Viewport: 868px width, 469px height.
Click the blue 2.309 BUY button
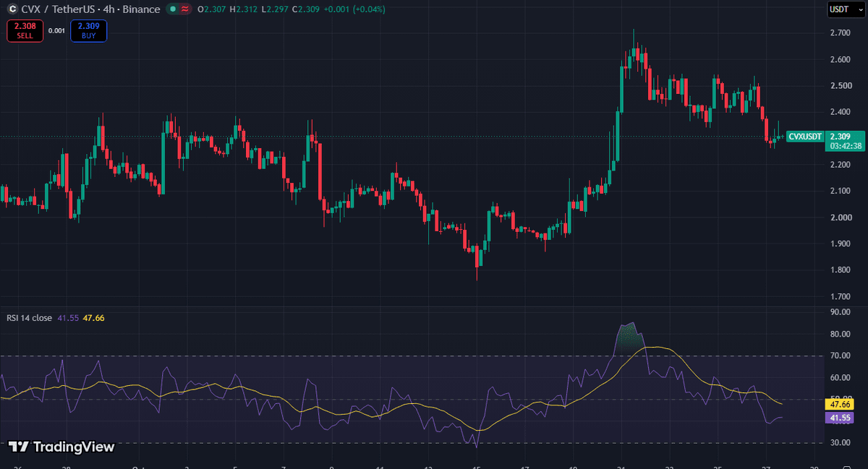(x=89, y=30)
